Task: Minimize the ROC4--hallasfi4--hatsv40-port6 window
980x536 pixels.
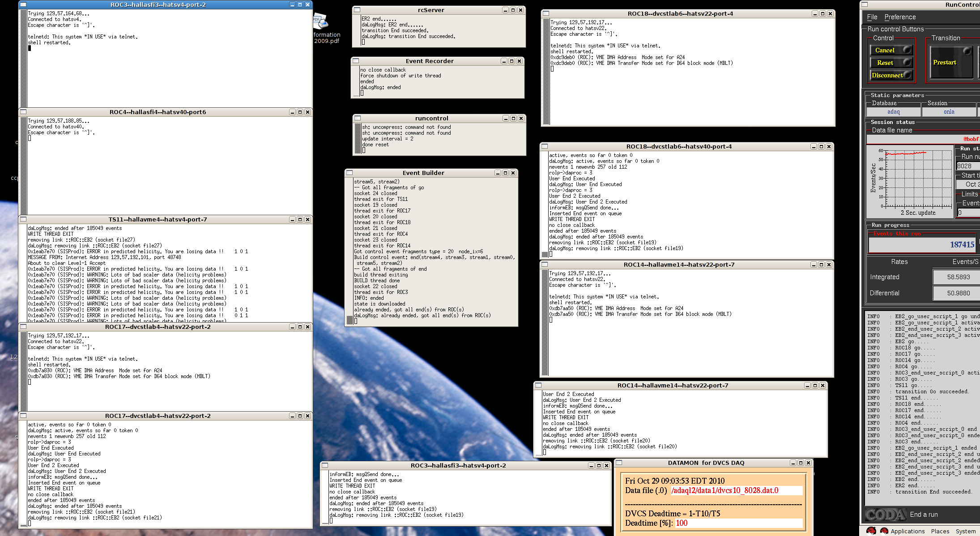Action: click(x=292, y=112)
